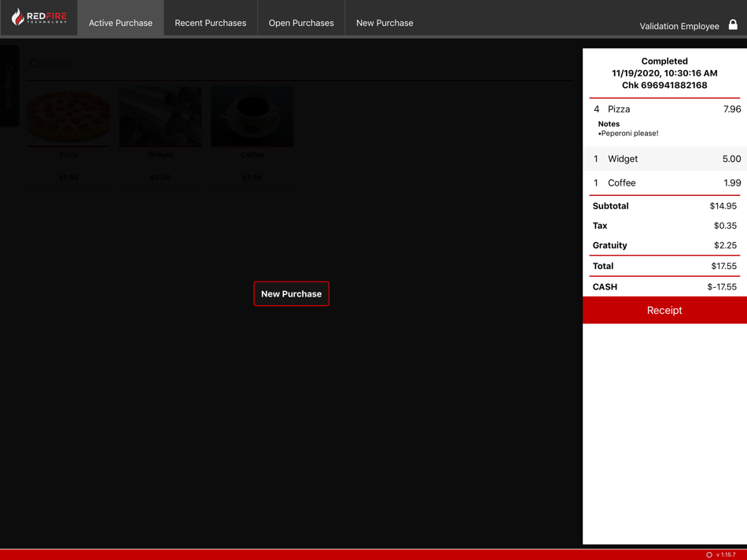Click the Pizza line item in the receipt

[x=664, y=109]
